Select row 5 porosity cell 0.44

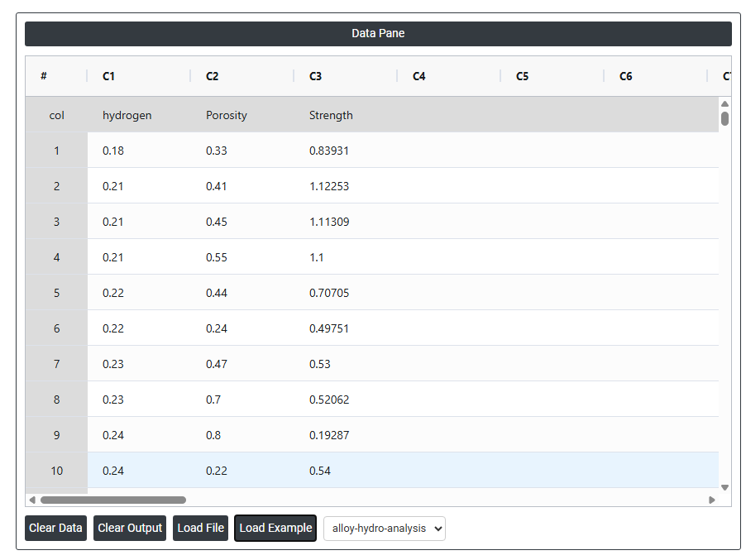click(241, 293)
